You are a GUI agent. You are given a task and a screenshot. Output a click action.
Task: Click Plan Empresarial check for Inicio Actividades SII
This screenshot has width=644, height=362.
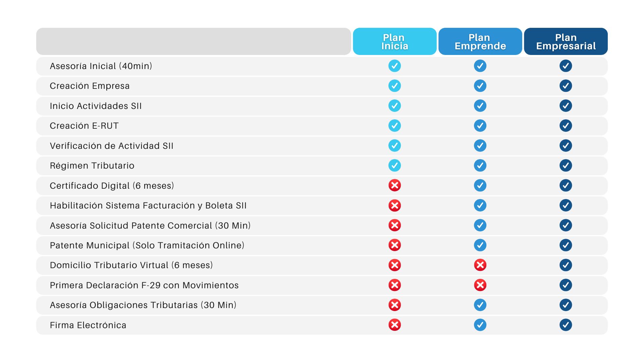566,106
